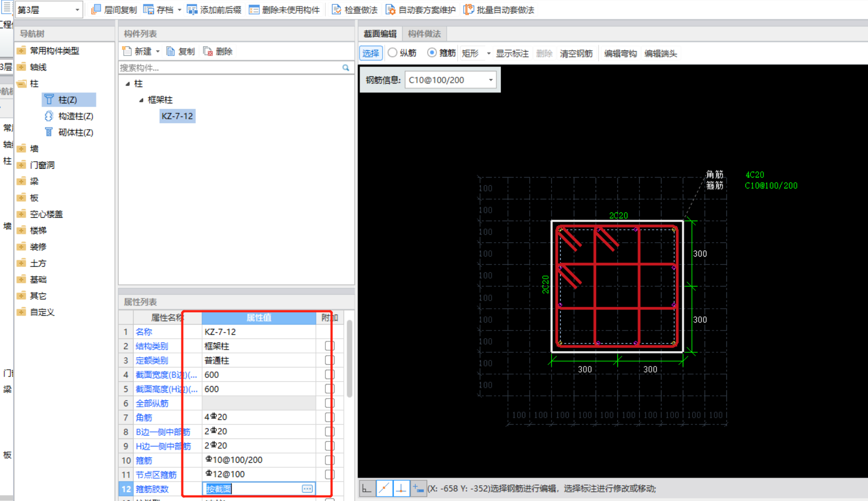
Task: Click the 层间复制 toolbar icon
Action: pyautogui.click(x=96, y=10)
